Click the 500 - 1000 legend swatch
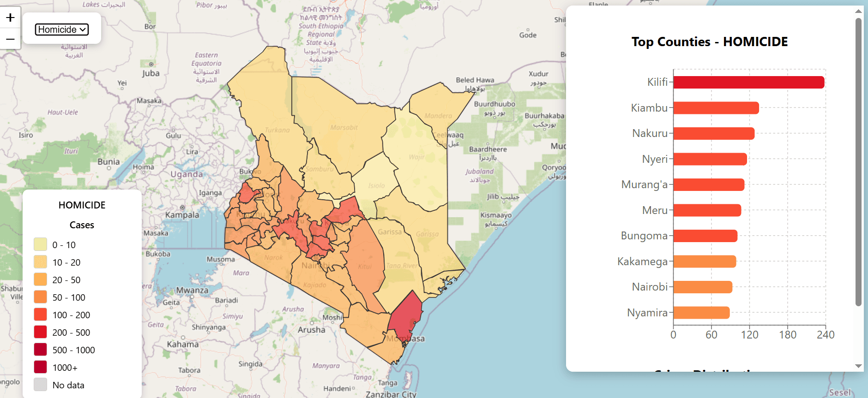 41,350
